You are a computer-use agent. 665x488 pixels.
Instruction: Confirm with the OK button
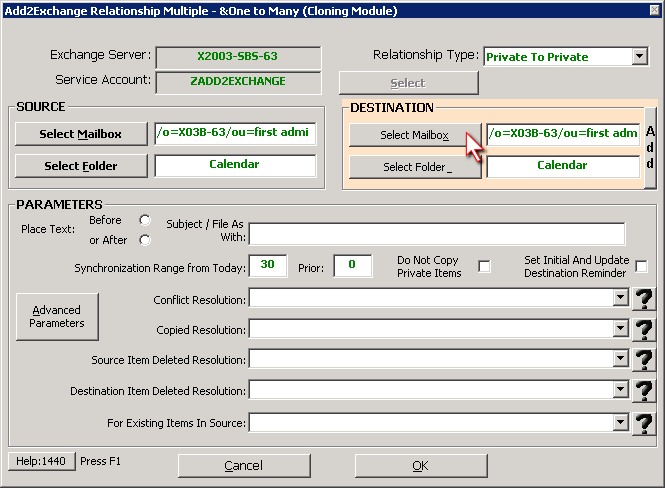pos(421,466)
